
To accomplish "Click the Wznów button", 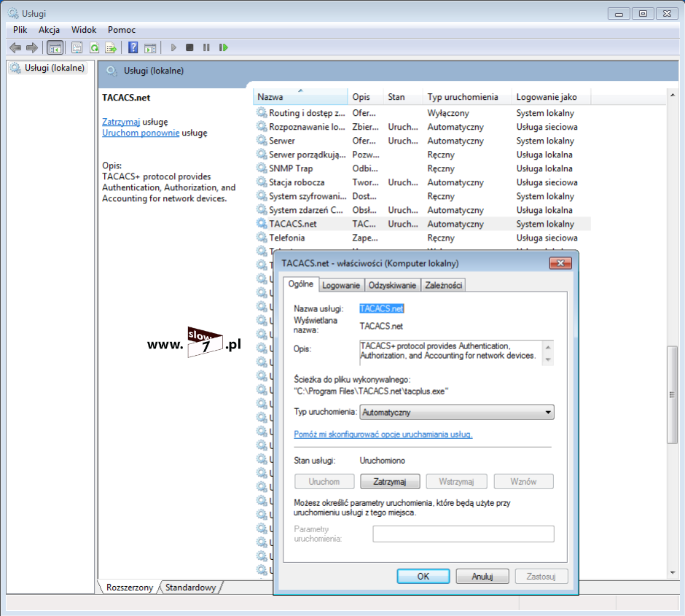I will 523,481.
